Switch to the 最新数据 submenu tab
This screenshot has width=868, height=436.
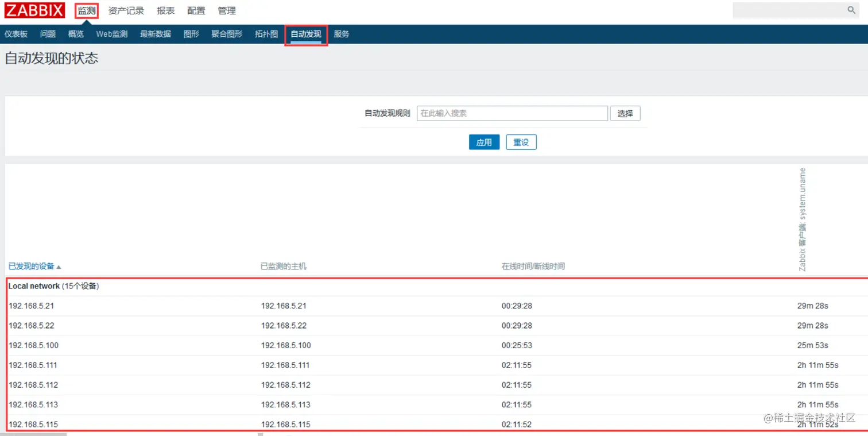click(156, 34)
